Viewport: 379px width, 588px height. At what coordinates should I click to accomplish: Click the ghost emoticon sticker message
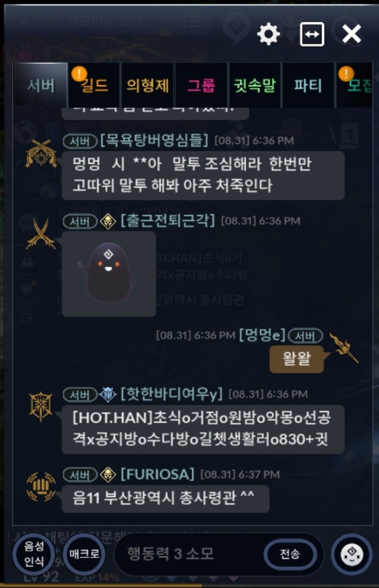pos(109,274)
